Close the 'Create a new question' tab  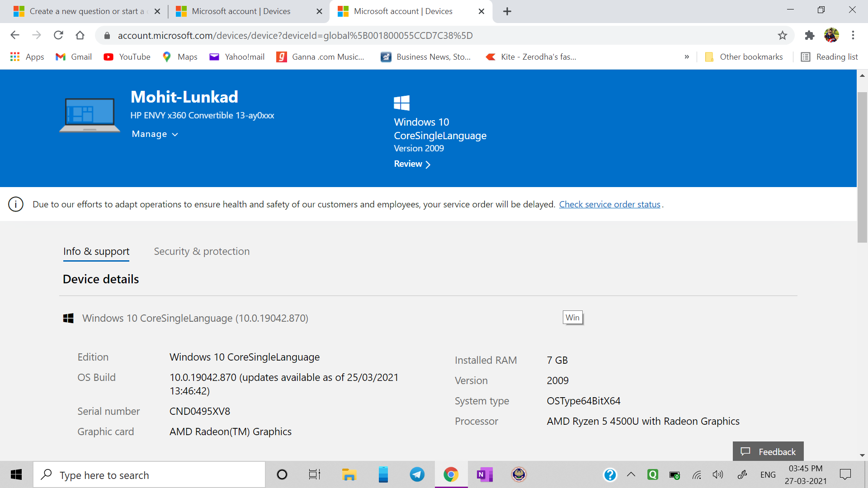pos(157,11)
